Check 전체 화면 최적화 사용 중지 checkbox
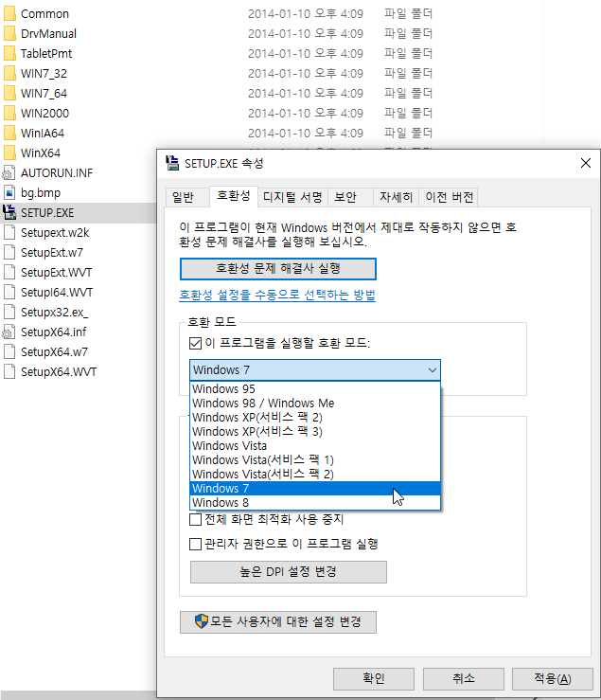 coord(195,520)
